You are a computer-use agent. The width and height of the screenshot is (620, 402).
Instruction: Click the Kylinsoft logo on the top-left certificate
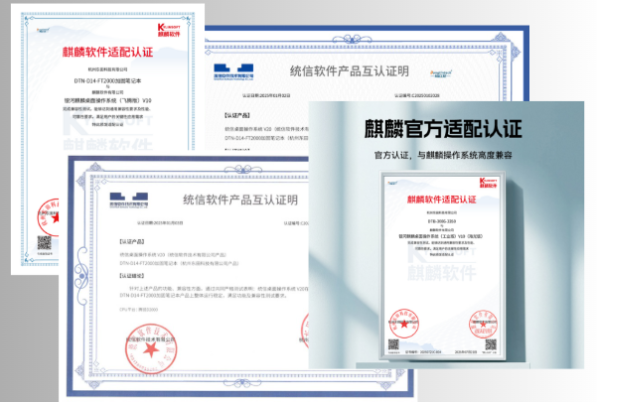click(x=169, y=30)
